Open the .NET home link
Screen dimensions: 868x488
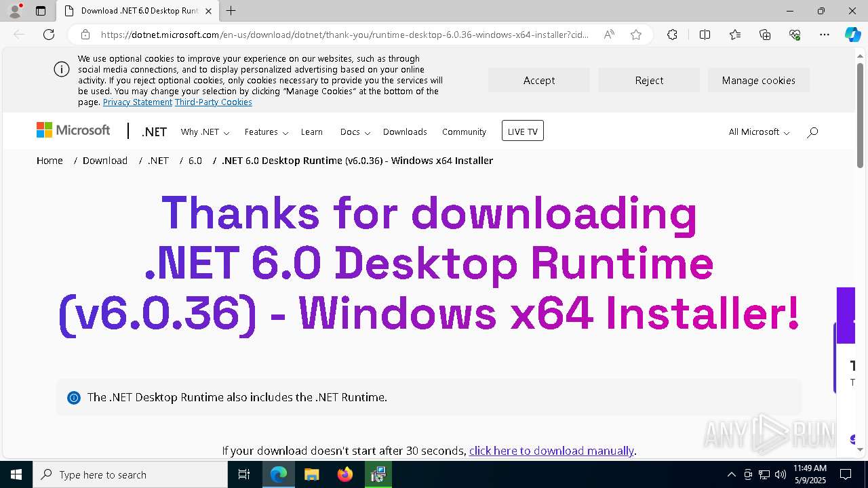point(154,132)
